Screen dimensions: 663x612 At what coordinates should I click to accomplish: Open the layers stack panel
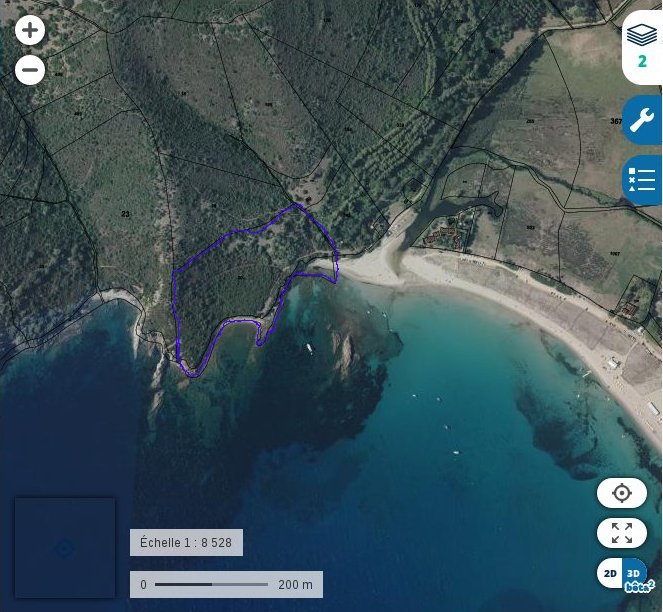coord(641,35)
